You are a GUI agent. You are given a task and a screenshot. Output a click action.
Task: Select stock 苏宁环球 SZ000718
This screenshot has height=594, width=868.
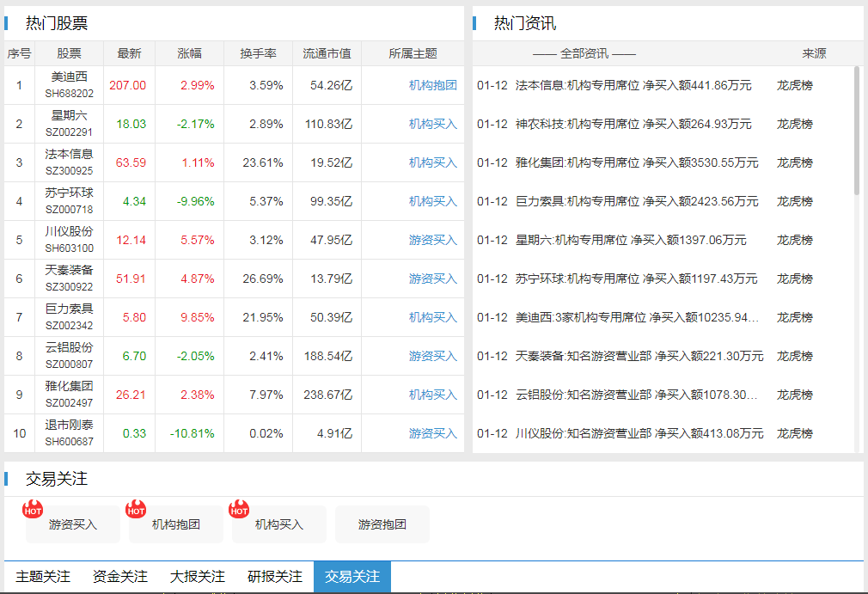point(70,201)
